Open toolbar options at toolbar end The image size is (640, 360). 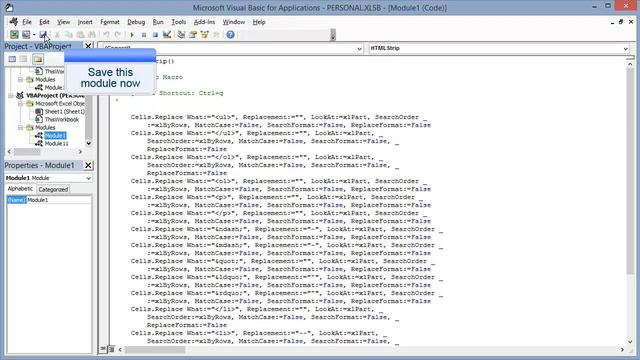[333, 35]
